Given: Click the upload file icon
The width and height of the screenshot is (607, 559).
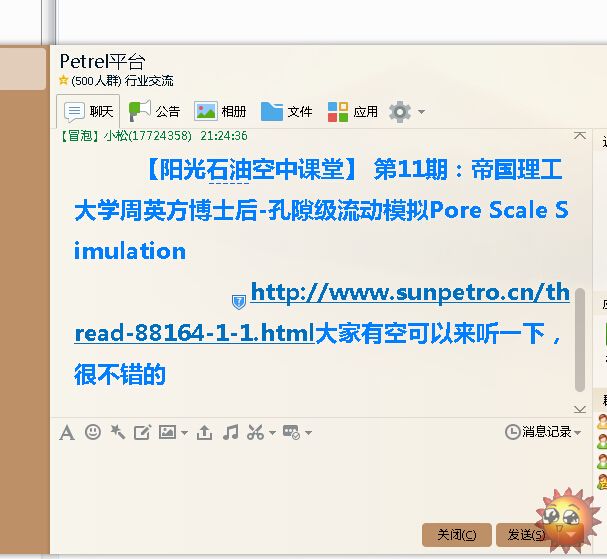Looking at the screenshot, I should pyautogui.click(x=204, y=432).
